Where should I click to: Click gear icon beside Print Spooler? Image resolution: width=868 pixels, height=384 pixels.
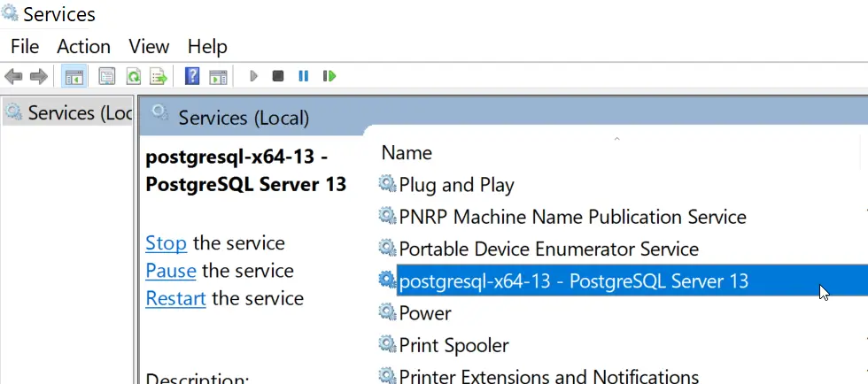coord(388,344)
